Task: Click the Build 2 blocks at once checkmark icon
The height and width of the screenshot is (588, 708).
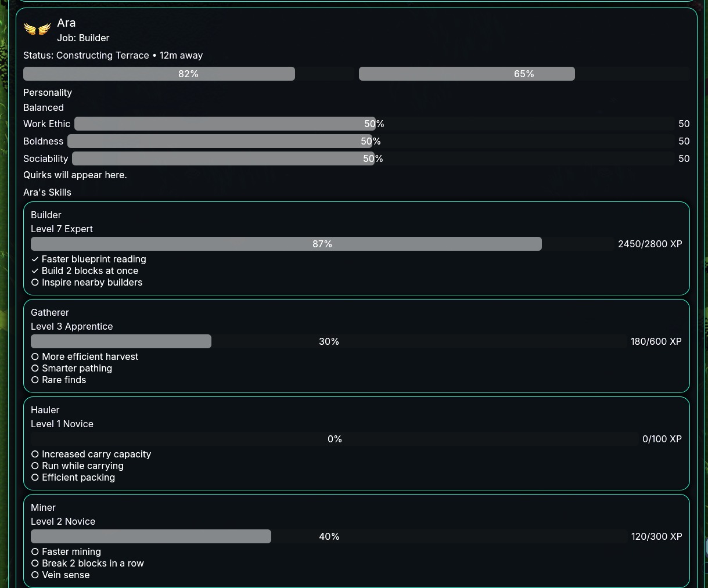Action: (x=35, y=271)
